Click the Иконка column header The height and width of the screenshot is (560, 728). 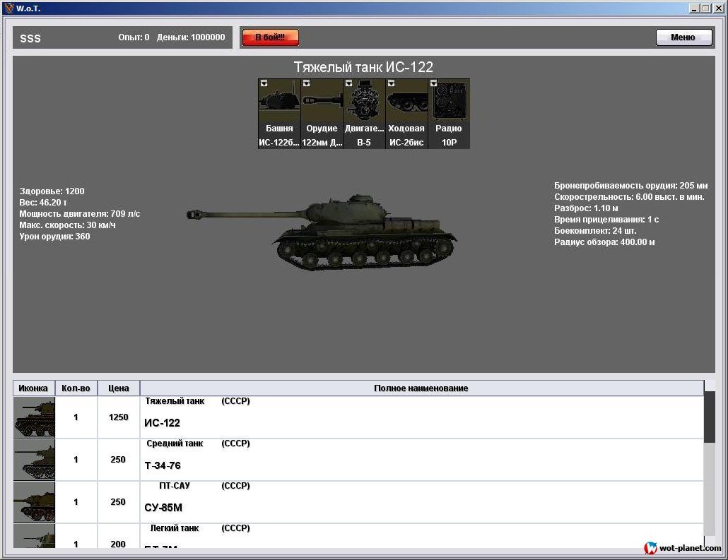[33, 388]
